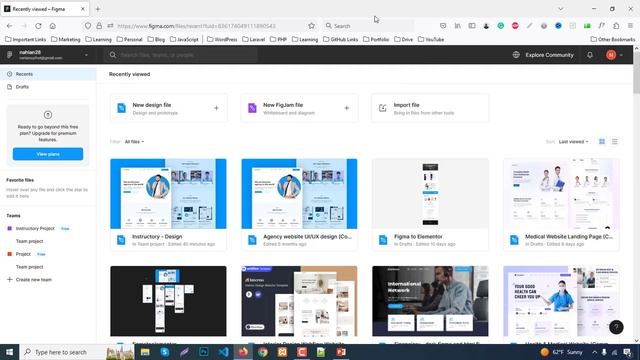Click Create new team

(29, 280)
